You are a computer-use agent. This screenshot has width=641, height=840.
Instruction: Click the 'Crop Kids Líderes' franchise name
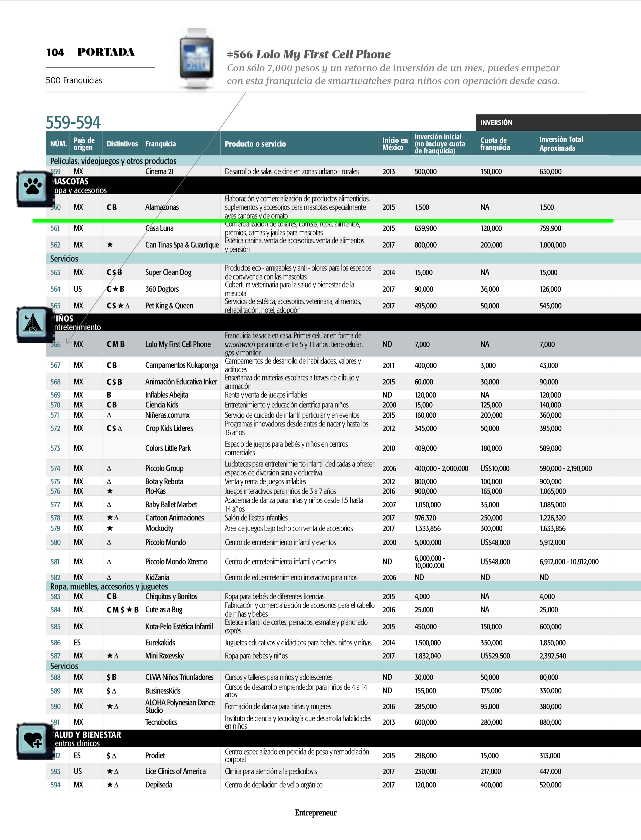[169, 428]
